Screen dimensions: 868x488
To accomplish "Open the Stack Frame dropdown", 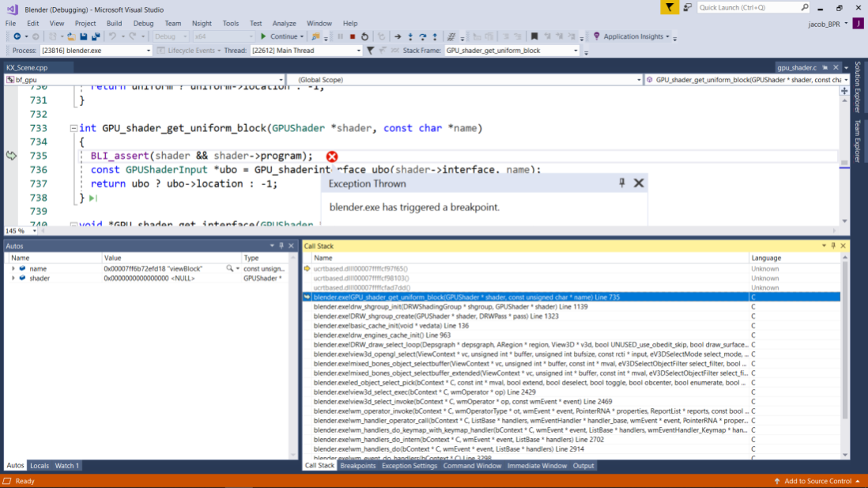I will click(576, 51).
